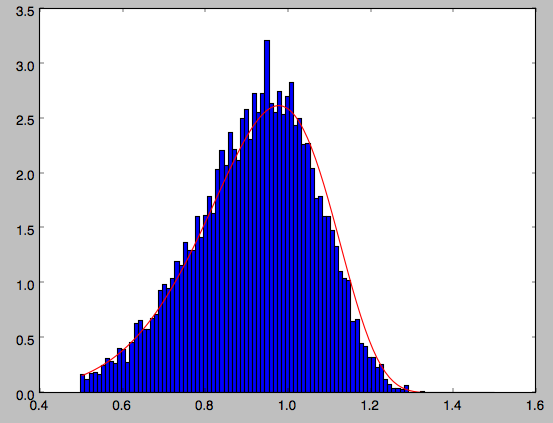Click the y-axis label 2.5
The image size is (553, 423).
(25, 121)
